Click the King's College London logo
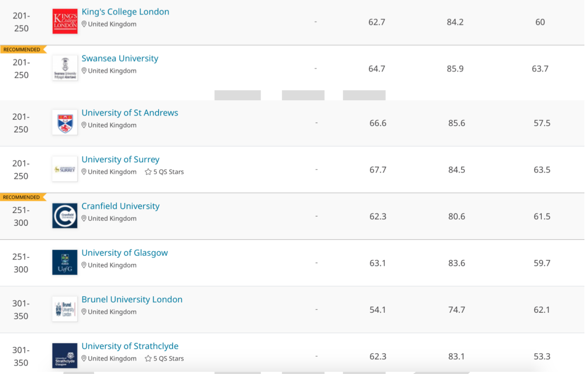Screen dimensions: 588x374 65,21
